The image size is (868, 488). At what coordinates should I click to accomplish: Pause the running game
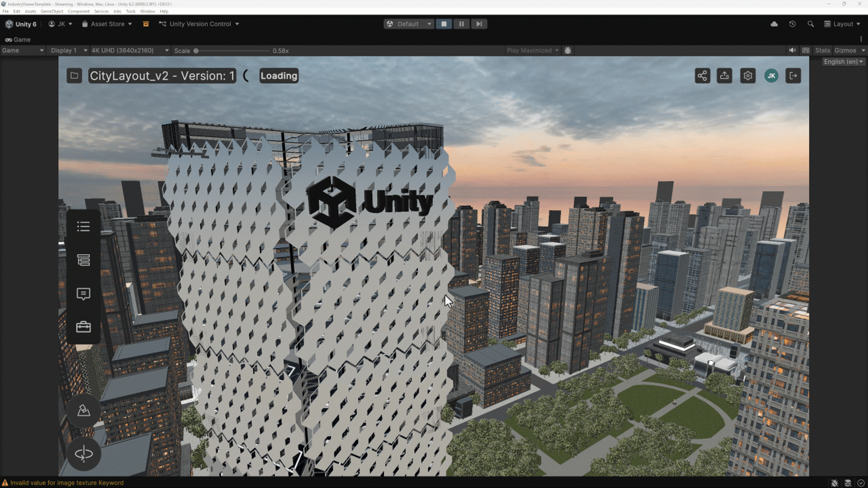461,24
